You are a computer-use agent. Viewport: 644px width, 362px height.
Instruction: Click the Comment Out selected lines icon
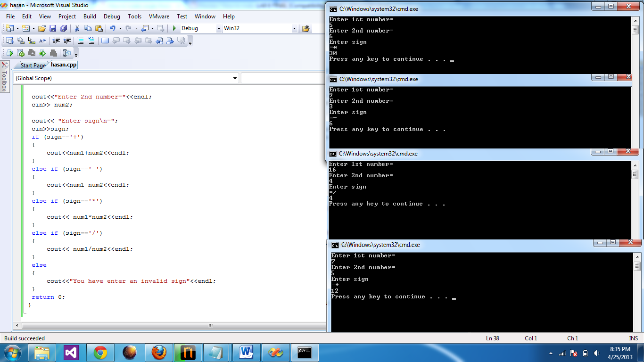tap(81, 40)
